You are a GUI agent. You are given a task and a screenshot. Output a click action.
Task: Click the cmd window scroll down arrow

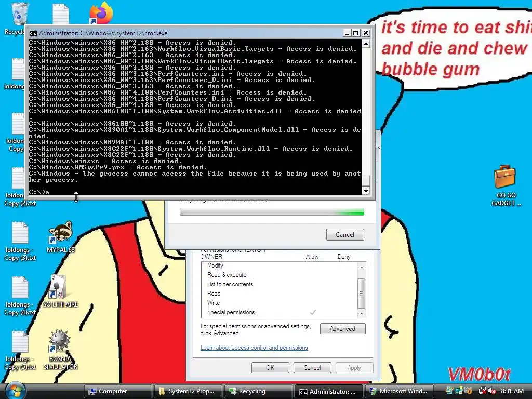pyautogui.click(x=366, y=191)
